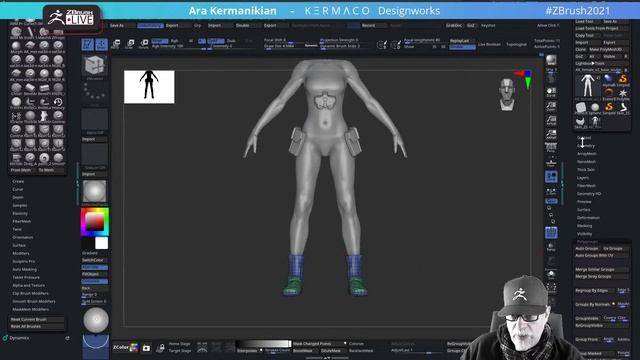Toggle the Topological option
This screenshot has width=640, height=360.
tap(516, 44)
